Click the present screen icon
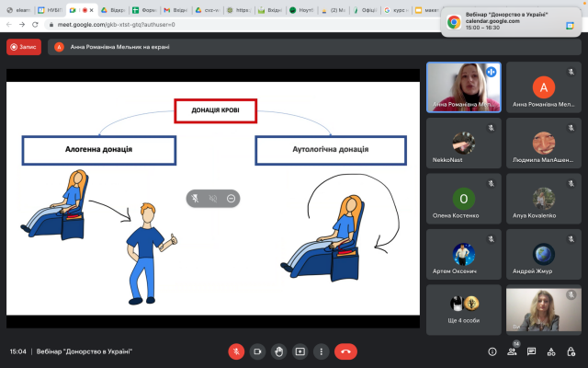This screenshot has width=588, height=368. pyautogui.click(x=300, y=351)
